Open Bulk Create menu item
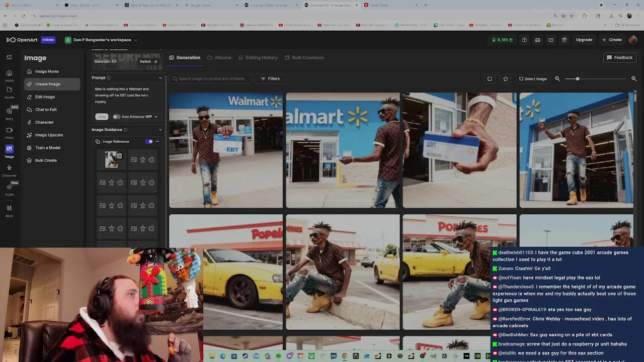Image resolution: width=644 pixels, height=362 pixels. (x=52, y=160)
